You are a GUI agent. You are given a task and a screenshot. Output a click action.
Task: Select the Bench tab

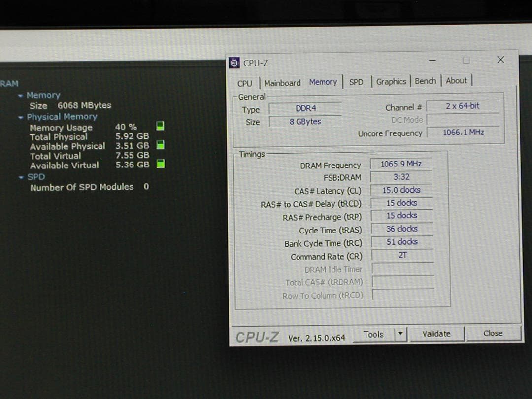(x=425, y=81)
